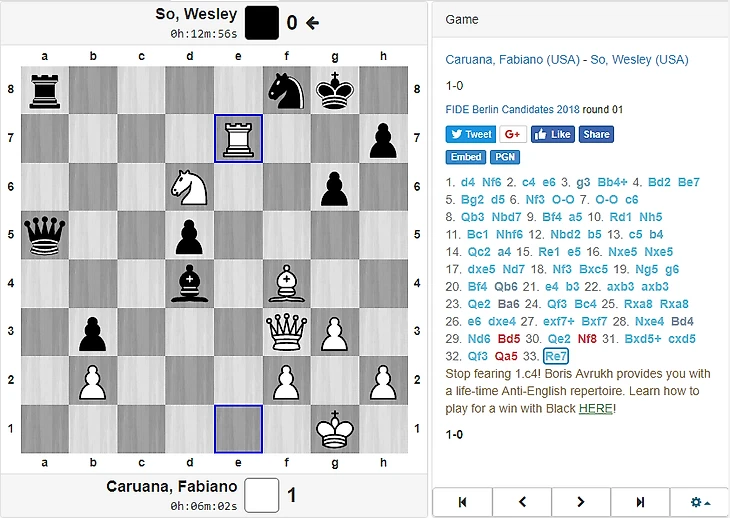This screenshot has width=730, height=518.
Task: Jump to the last move
Action: [640, 502]
